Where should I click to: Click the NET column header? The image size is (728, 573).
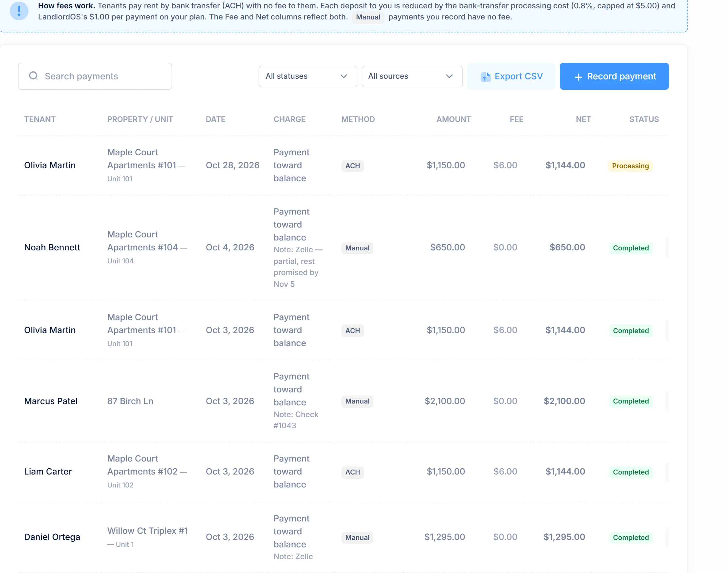tap(583, 119)
